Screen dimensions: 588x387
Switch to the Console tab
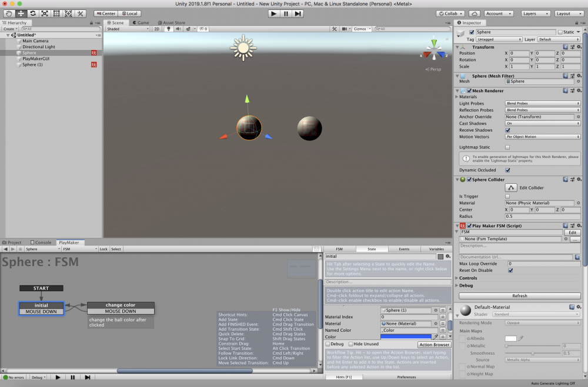[41, 243]
